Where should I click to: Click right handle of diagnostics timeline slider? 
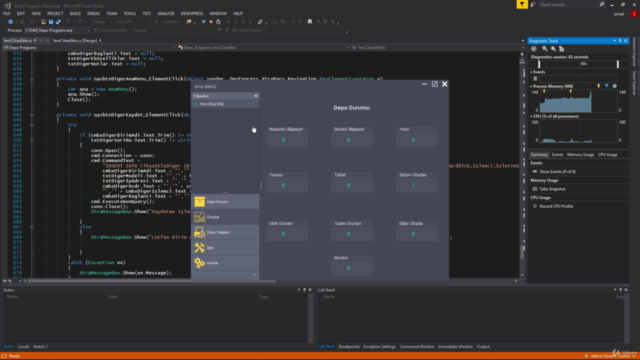click(618, 64)
